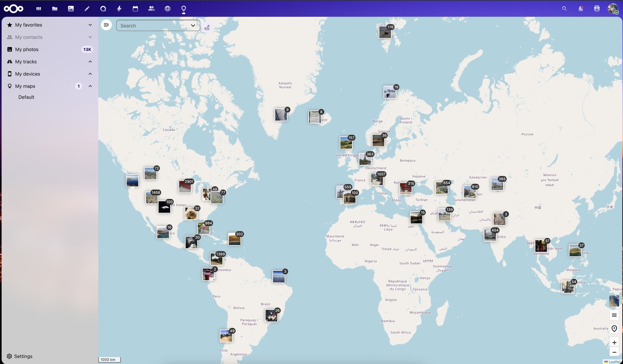
Task: Open the Talk chat app
Action: point(103,9)
